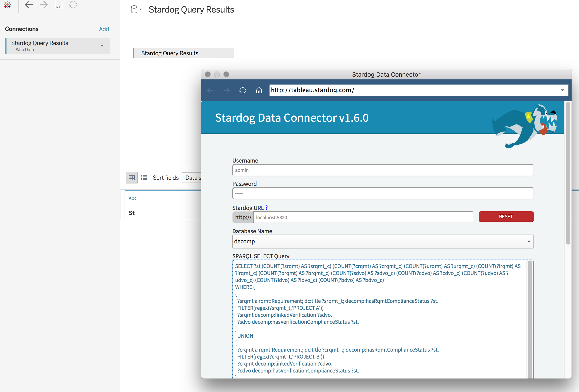Click the Tableau forward arrow
The width and height of the screenshot is (579, 392).
pyautogui.click(x=44, y=4)
